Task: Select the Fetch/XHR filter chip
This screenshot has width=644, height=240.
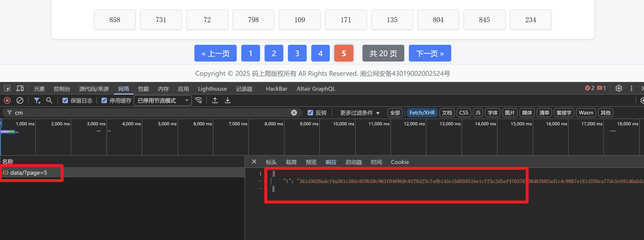Action: tap(422, 113)
